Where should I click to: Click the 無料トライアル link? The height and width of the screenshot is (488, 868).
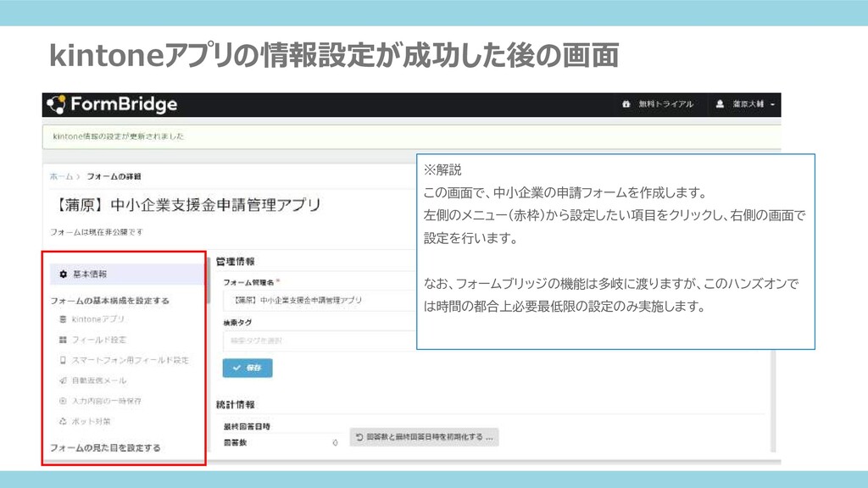pos(666,104)
